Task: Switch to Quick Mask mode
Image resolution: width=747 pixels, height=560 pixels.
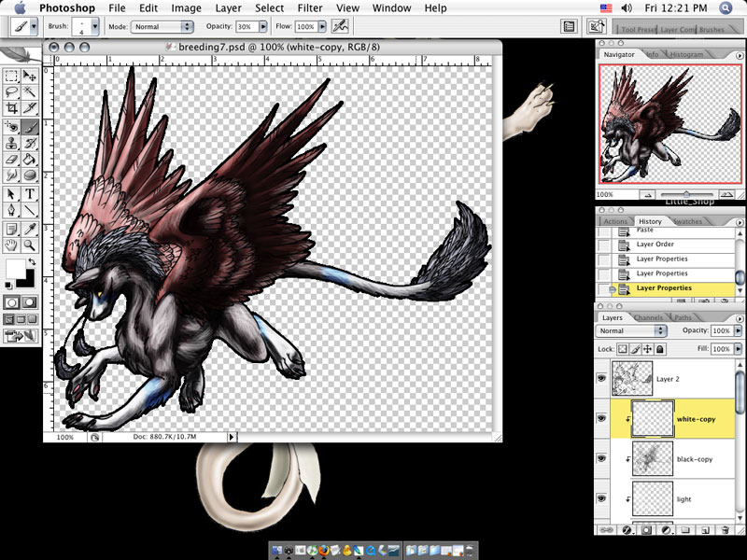Action: 30,301
